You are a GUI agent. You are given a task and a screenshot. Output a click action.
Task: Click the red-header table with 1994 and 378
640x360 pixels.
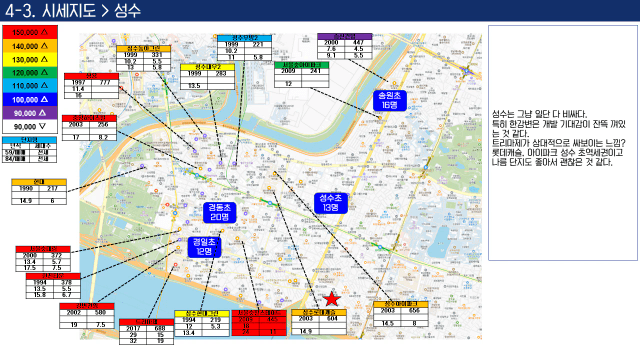(x=53, y=286)
